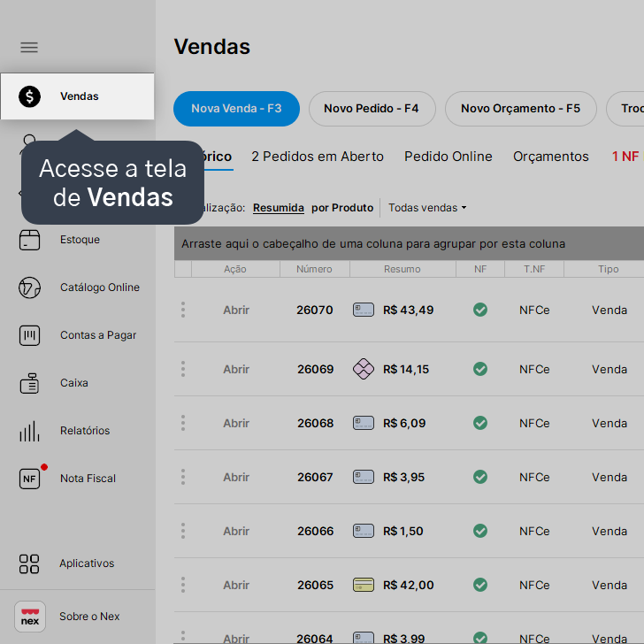The width and height of the screenshot is (644, 644).
Task: Click Abrir for sale 26070
Action: pos(236,310)
